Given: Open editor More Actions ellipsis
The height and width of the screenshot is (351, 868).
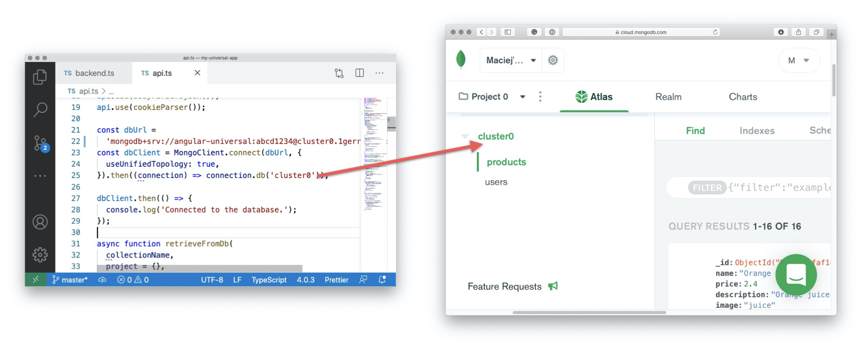Looking at the screenshot, I should pyautogui.click(x=380, y=73).
